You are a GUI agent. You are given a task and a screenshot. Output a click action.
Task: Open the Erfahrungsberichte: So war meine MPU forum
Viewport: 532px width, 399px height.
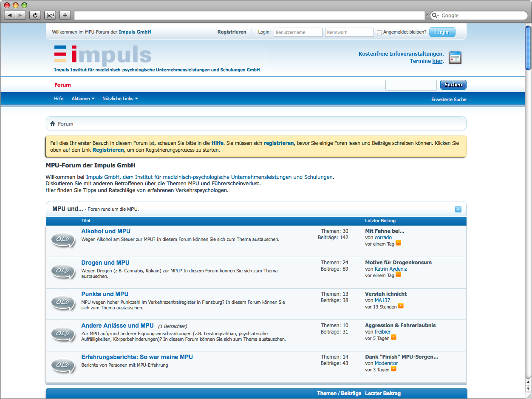pyautogui.click(x=137, y=357)
